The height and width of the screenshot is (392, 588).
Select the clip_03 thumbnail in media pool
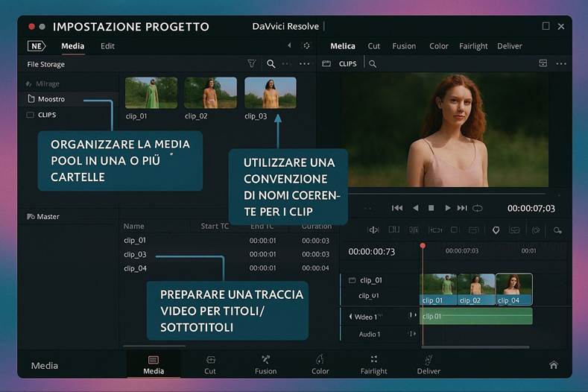[x=271, y=93]
